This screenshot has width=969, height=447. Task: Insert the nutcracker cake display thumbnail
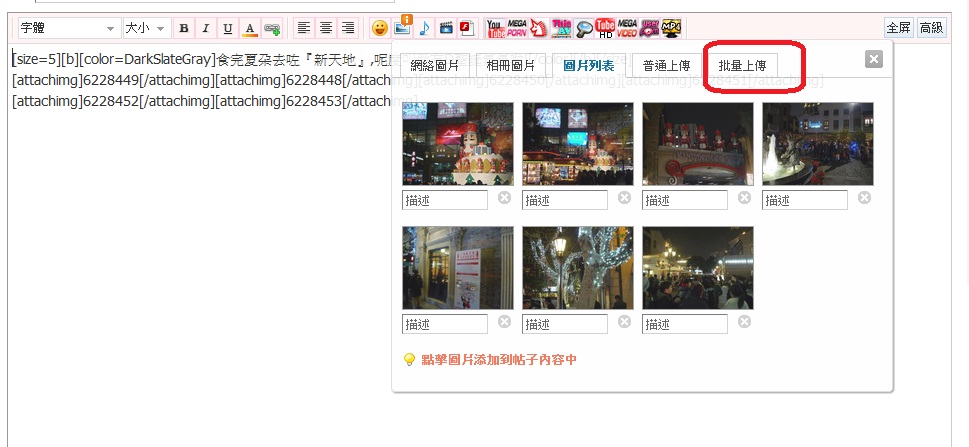[458, 144]
